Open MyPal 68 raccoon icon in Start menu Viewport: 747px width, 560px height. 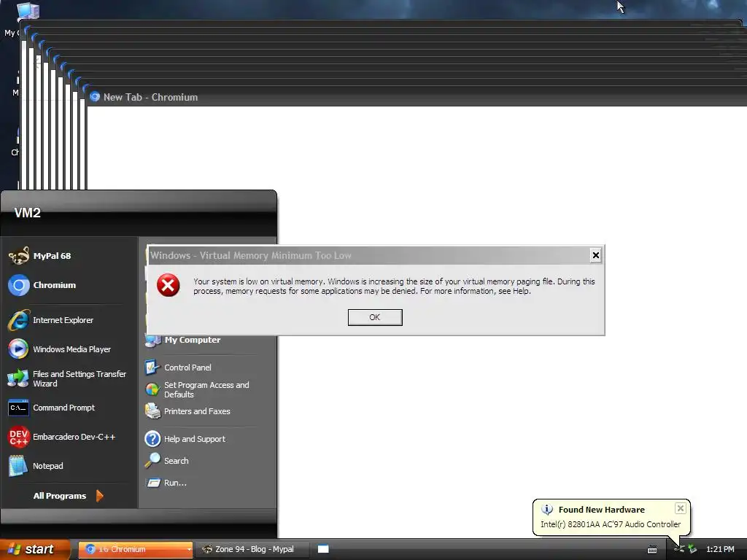tap(19, 256)
